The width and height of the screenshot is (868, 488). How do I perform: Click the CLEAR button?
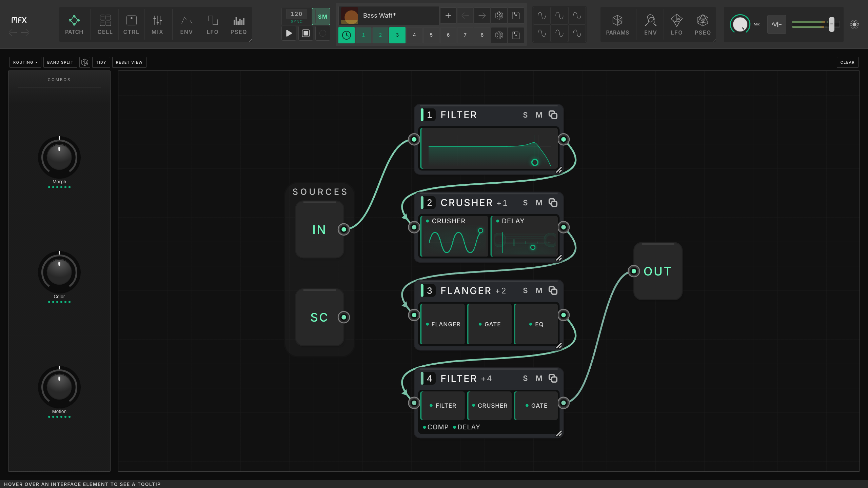[x=847, y=62]
